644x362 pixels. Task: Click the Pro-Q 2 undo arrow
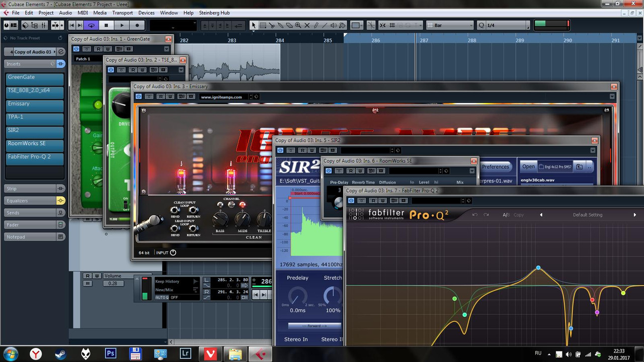pyautogui.click(x=474, y=215)
